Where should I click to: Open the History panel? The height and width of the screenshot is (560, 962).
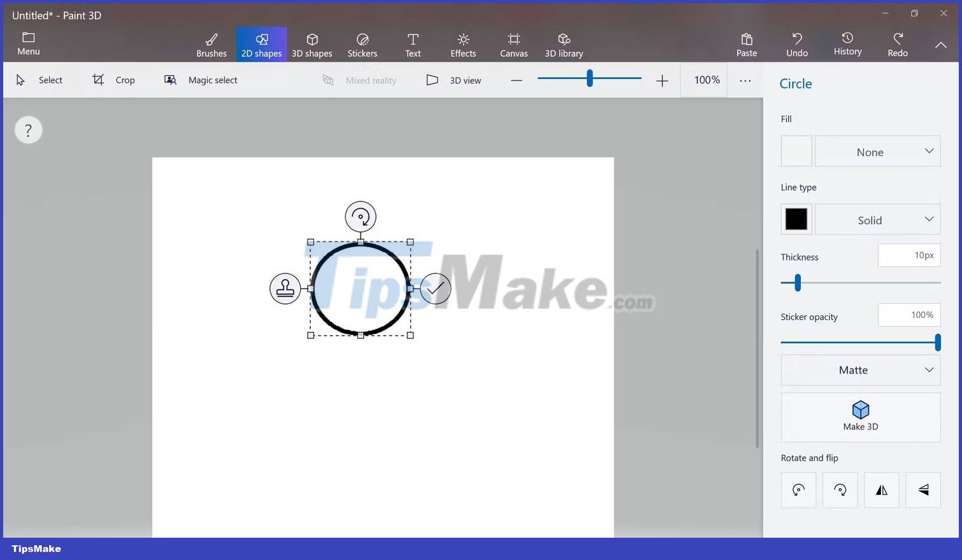[x=847, y=45]
